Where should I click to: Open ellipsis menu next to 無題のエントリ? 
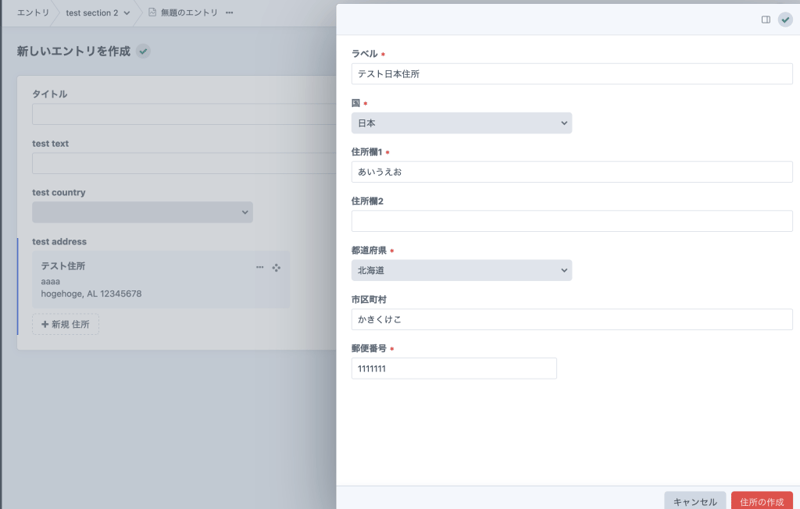coord(230,13)
